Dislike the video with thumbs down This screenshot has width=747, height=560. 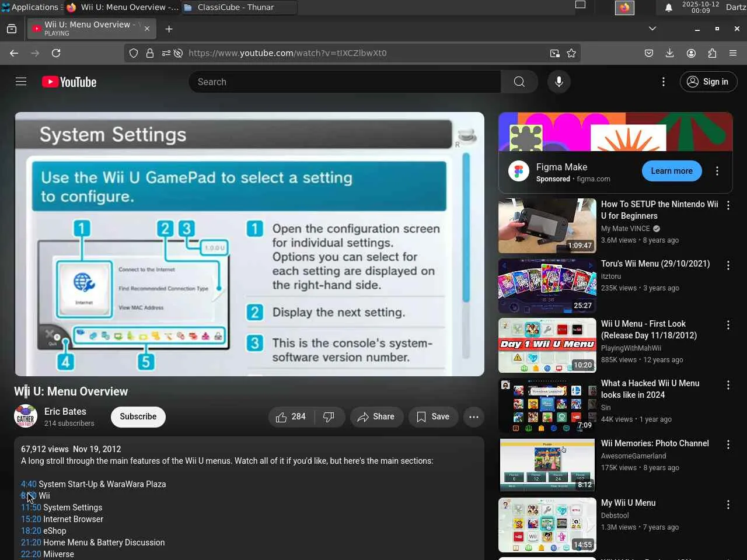pyautogui.click(x=329, y=416)
